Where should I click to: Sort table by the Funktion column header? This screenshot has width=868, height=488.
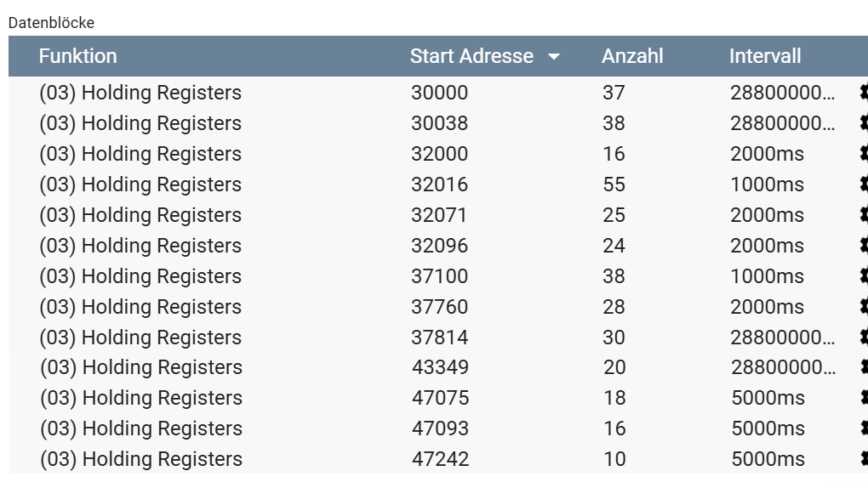click(77, 56)
